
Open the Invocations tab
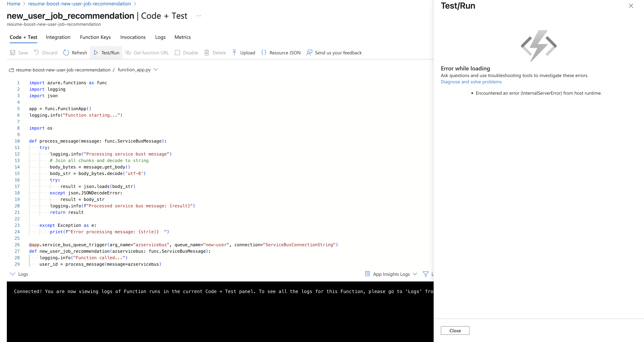pyautogui.click(x=133, y=37)
